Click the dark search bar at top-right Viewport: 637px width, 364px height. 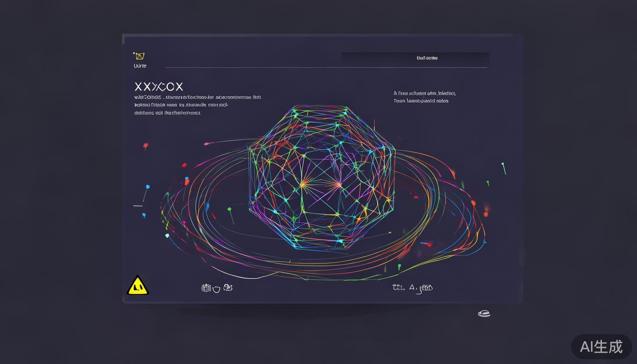tap(415, 58)
